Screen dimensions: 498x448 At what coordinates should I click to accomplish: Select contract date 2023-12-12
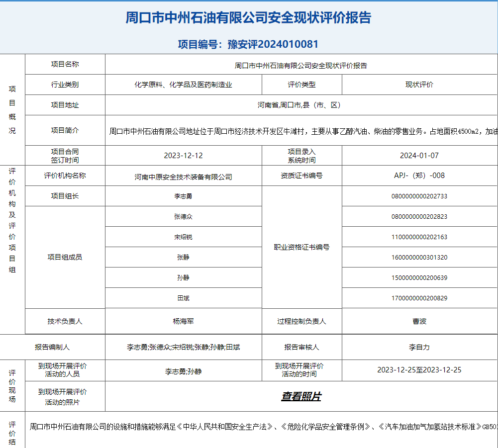(x=183, y=156)
